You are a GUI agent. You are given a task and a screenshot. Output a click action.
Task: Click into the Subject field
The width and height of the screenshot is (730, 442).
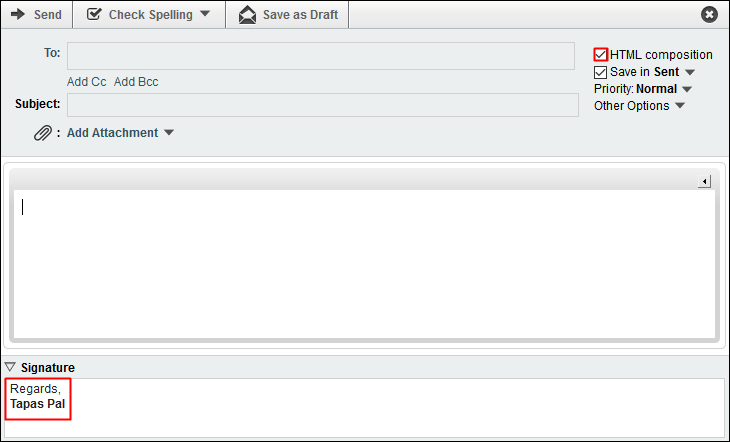point(322,104)
